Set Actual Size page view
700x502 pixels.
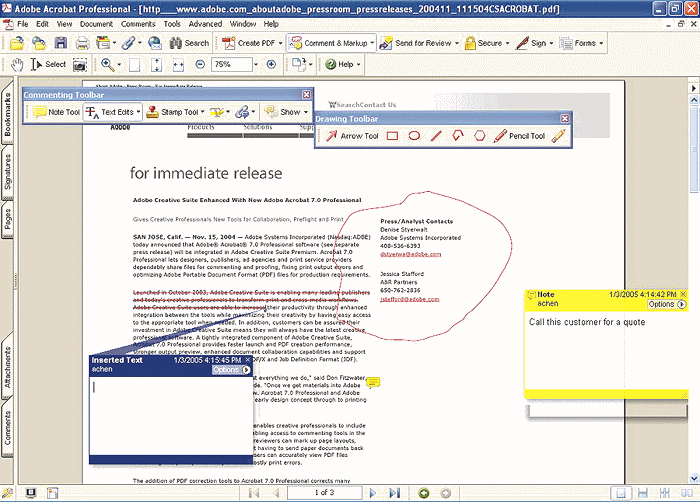134,65
